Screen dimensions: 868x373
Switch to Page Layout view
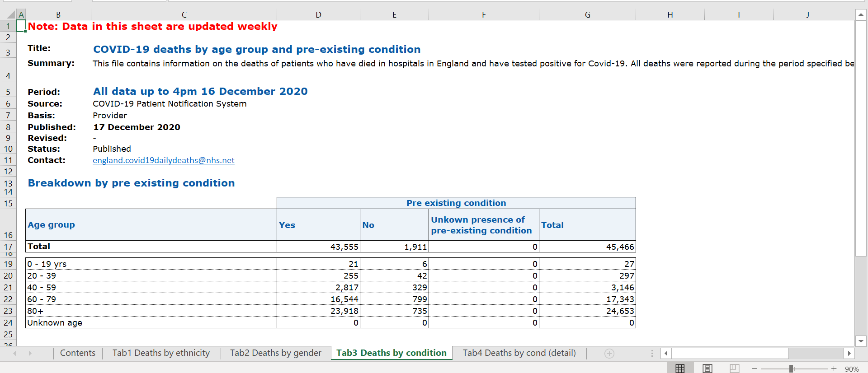tap(708, 368)
